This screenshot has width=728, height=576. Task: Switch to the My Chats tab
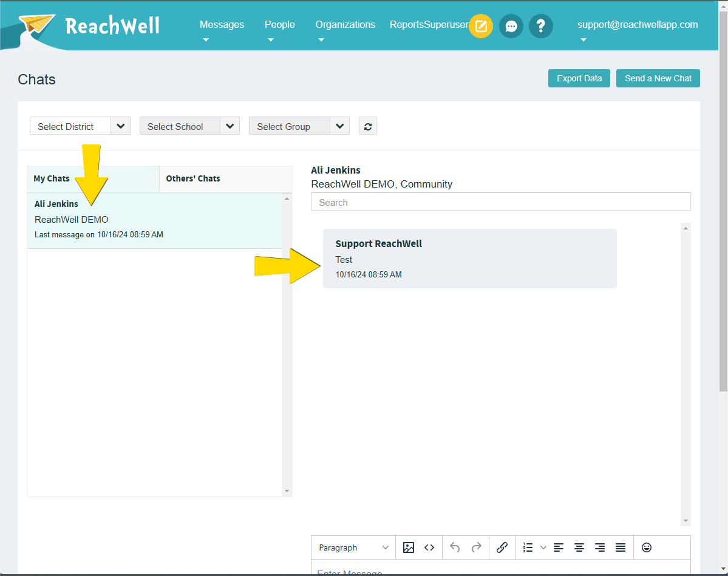coord(93,178)
